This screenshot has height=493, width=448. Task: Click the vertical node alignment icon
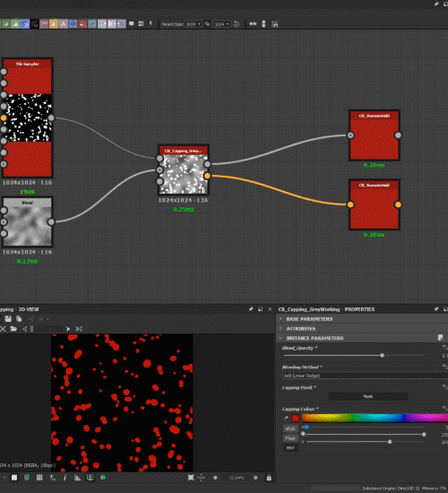tap(263, 24)
